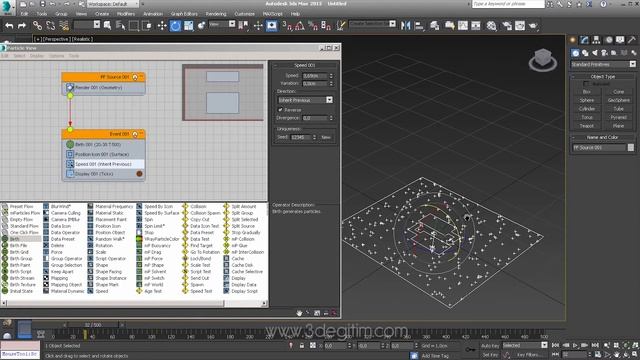Select the Lights category icon in Create panel

click(x=595, y=53)
